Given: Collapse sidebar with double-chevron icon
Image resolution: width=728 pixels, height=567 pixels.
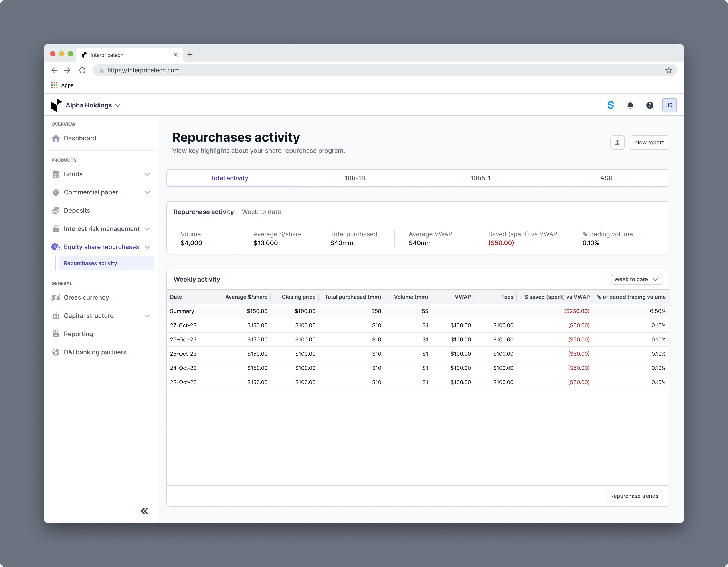Looking at the screenshot, I should [x=144, y=511].
